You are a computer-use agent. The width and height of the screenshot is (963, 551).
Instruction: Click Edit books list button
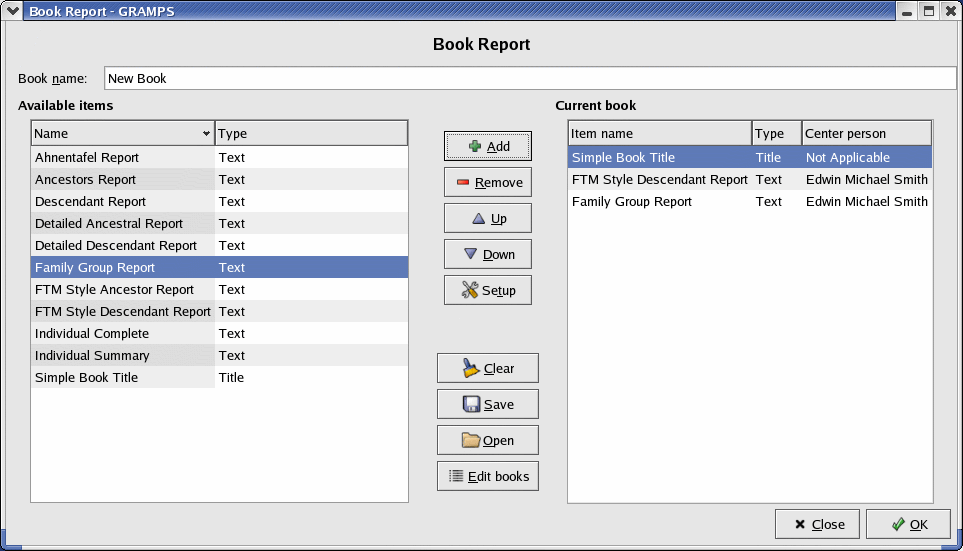(487, 476)
